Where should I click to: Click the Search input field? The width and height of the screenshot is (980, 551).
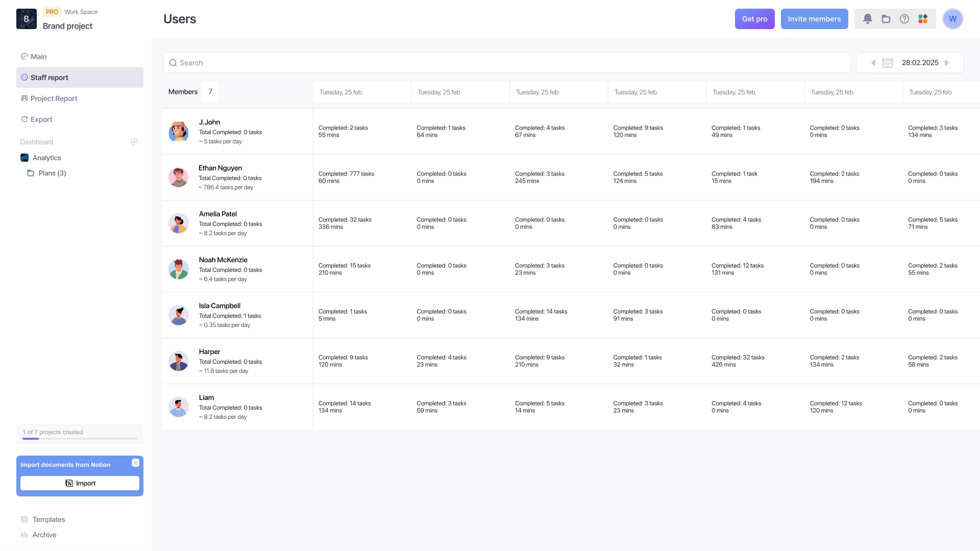(507, 63)
